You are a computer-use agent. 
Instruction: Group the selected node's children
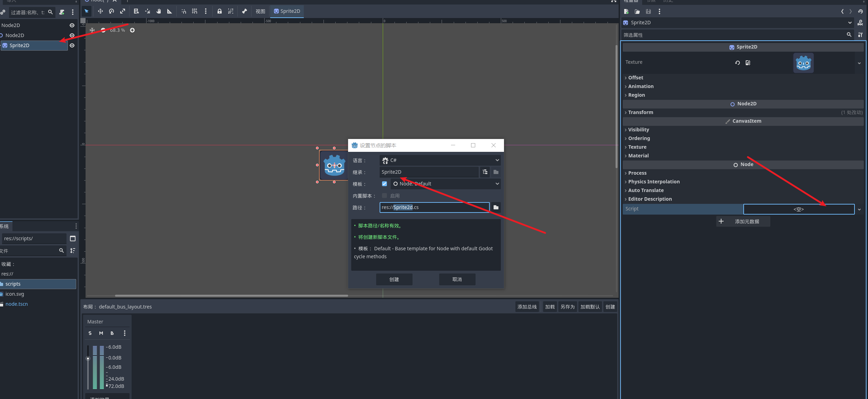[x=231, y=11]
